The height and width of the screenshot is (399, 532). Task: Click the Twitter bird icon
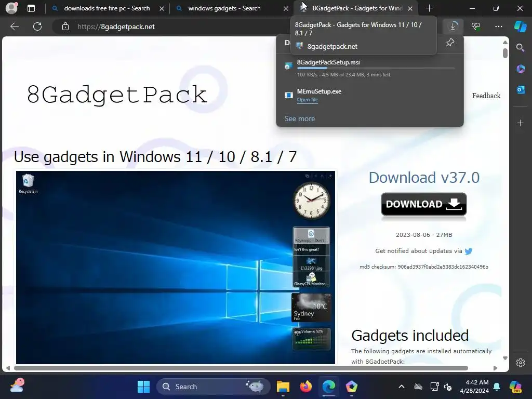click(x=469, y=251)
